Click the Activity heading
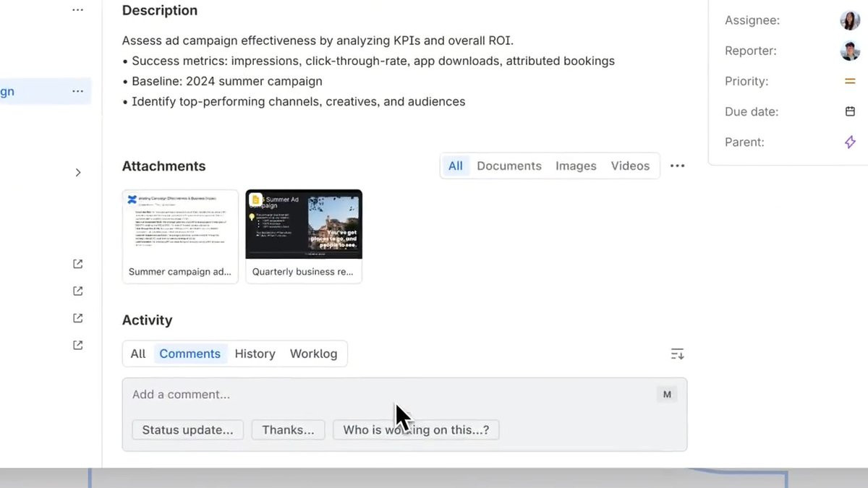The image size is (868, 488). (147, 320)
